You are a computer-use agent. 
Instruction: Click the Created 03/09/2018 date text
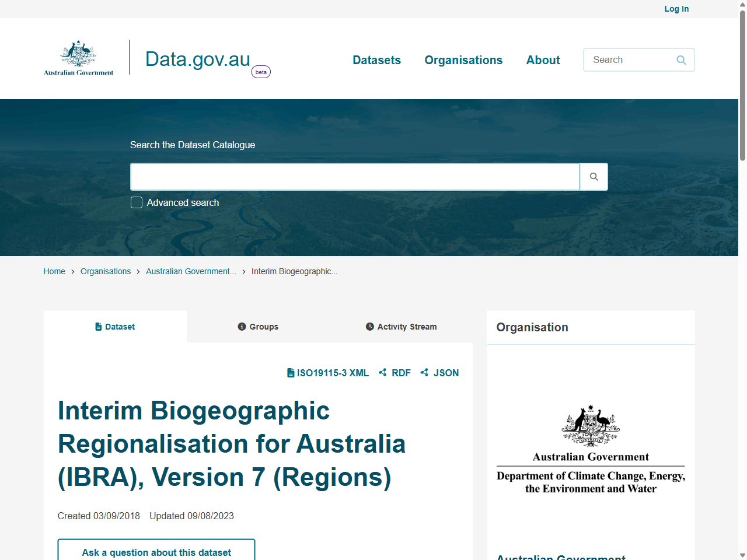[99, 516]
